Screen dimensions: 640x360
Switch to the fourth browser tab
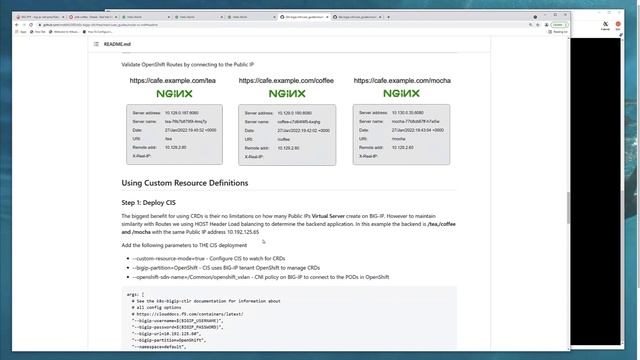coord(198,17)
